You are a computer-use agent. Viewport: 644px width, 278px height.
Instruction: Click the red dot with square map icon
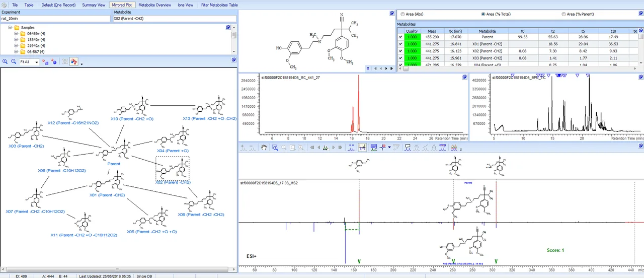45,61
